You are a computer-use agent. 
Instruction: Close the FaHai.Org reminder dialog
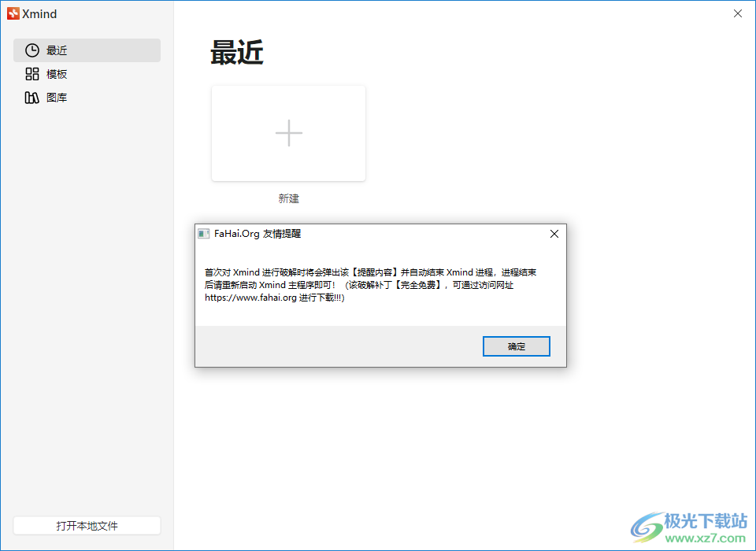click(x=554, y=234)
